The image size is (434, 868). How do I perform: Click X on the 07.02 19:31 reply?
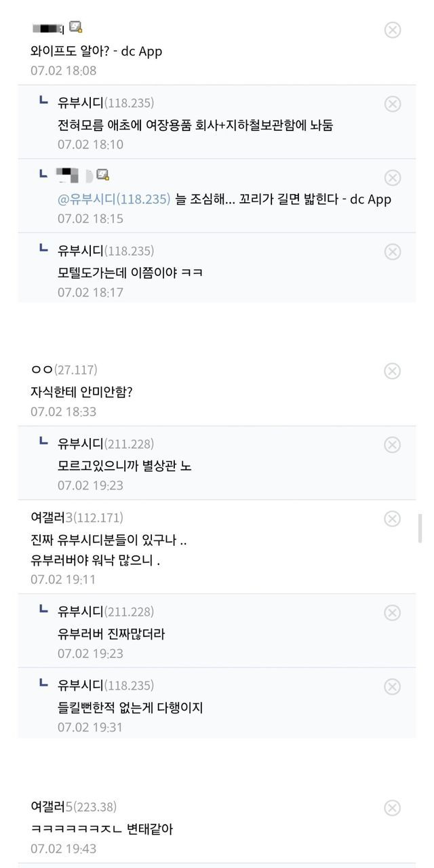393,687
